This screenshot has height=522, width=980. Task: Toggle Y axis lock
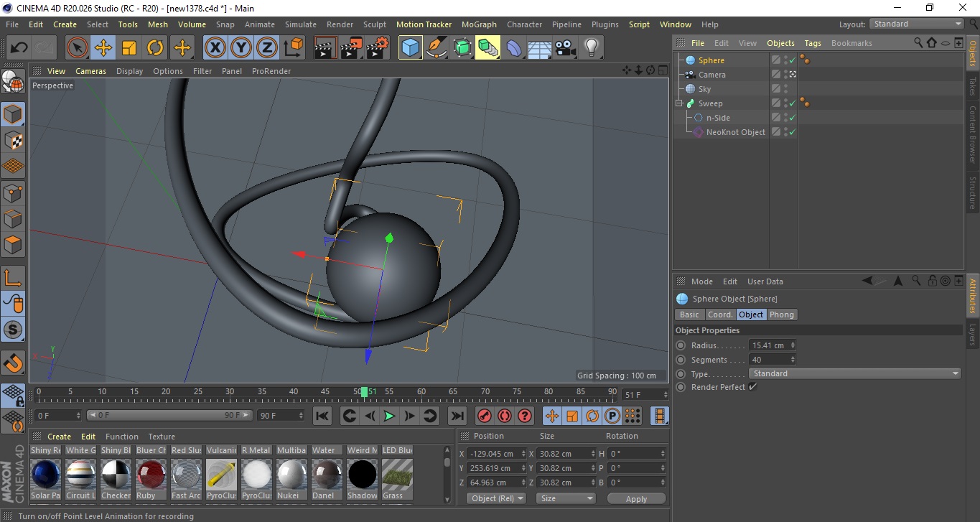(241, 48)
